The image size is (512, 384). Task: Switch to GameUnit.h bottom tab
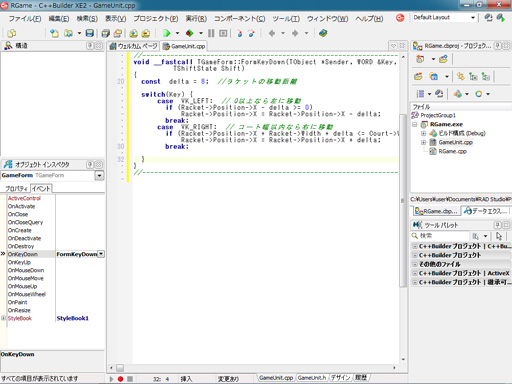[x=312, y=378]
